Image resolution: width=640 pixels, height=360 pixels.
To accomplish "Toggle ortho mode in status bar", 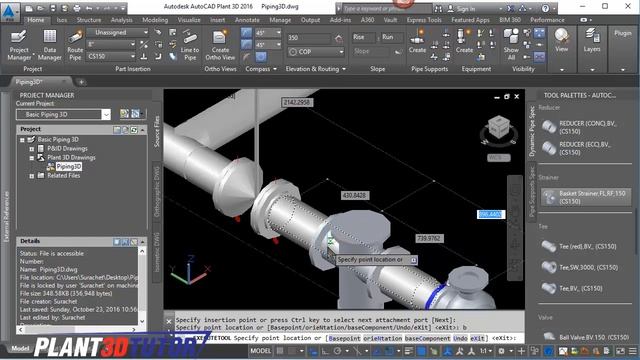I will [325, 351].
